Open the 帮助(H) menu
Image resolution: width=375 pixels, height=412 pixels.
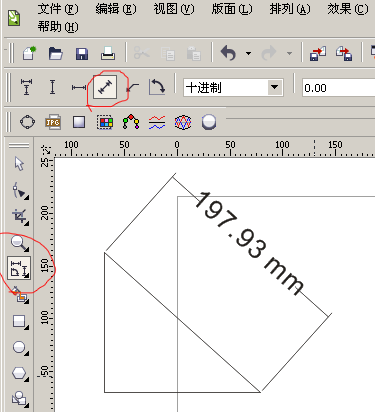pos(58,26)
